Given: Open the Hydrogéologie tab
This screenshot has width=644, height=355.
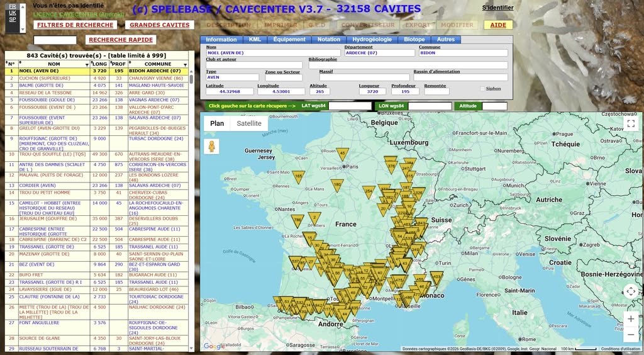Looking at the screenshot, I should [372, 40].
